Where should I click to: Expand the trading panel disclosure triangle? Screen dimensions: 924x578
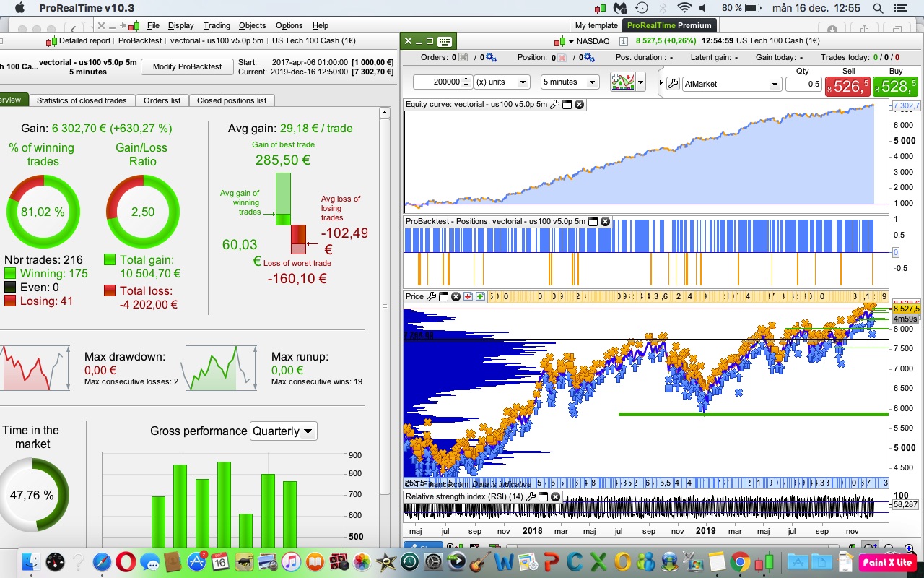pos(661,84)
